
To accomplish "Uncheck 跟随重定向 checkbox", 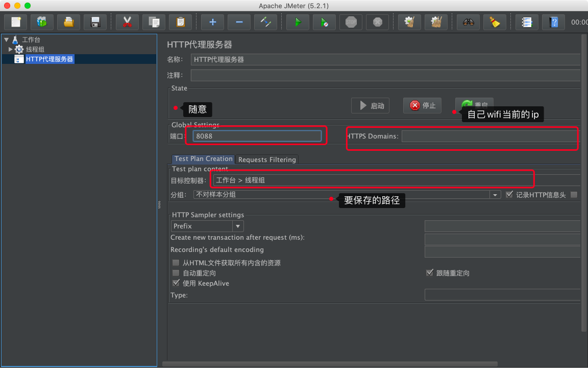I will point(430,272).
